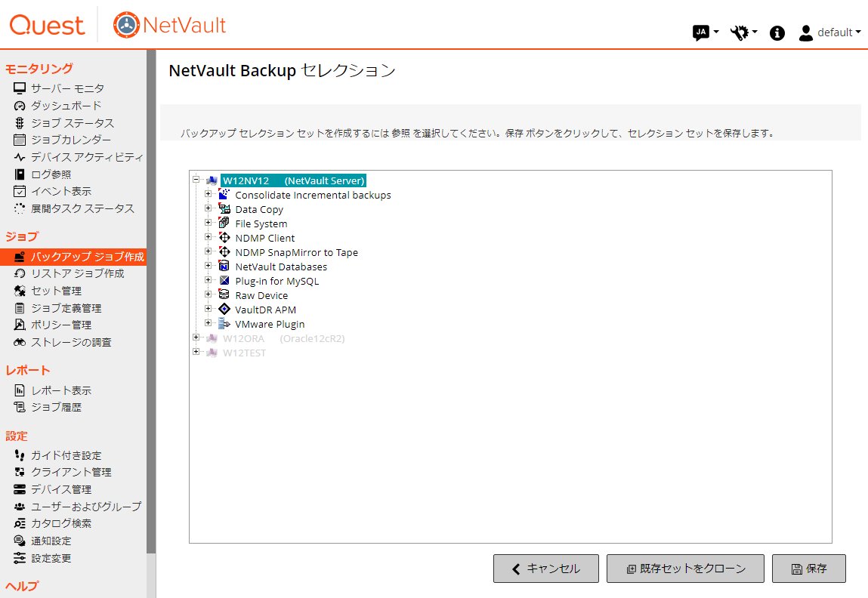Open the settings gear dropdown in header
The height and width of the screenshot is (598, 868).
click(743, 32)
